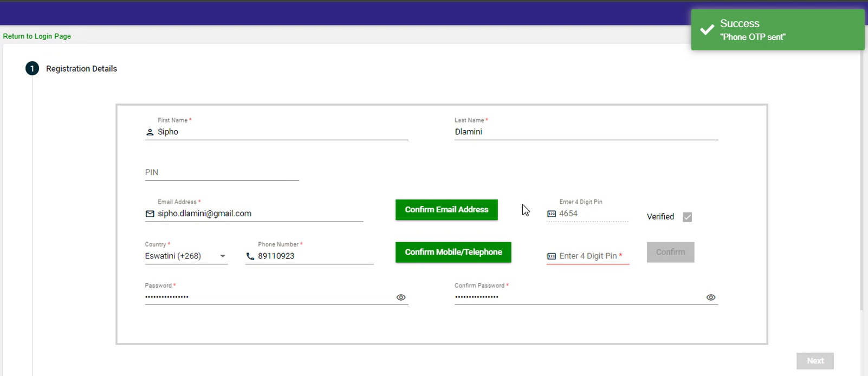Click the envelope icon in Email Address field
This screenshot has height=376, width=868.
point(150,214)
